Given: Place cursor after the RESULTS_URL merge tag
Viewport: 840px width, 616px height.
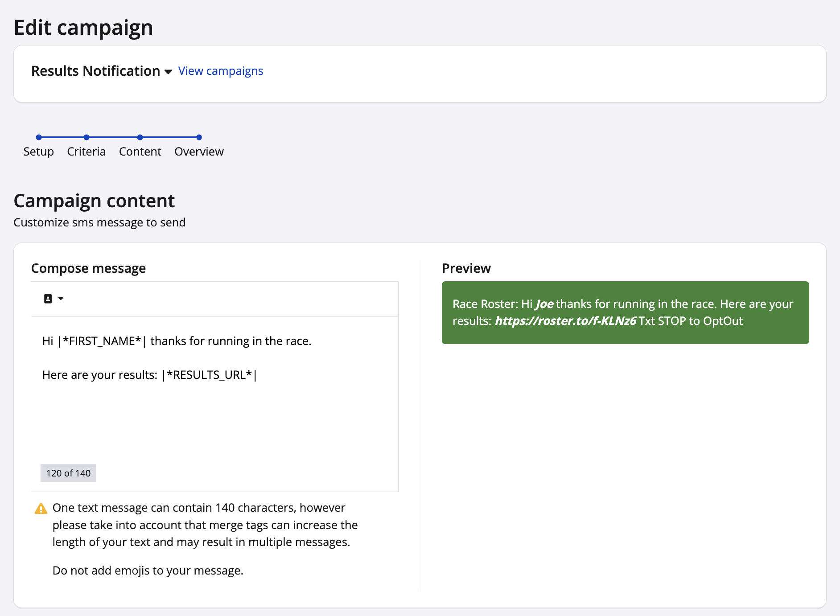Looking at the screenshot, I should [x=258, y=375].
